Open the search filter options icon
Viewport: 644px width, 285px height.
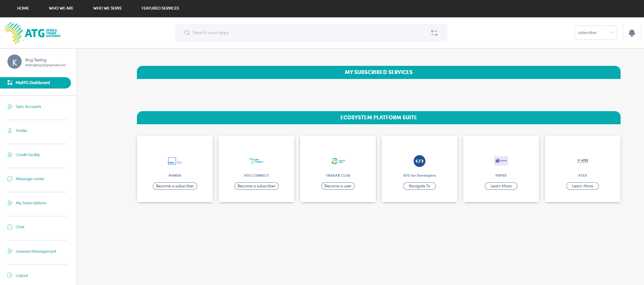click(x=434, y=33)
